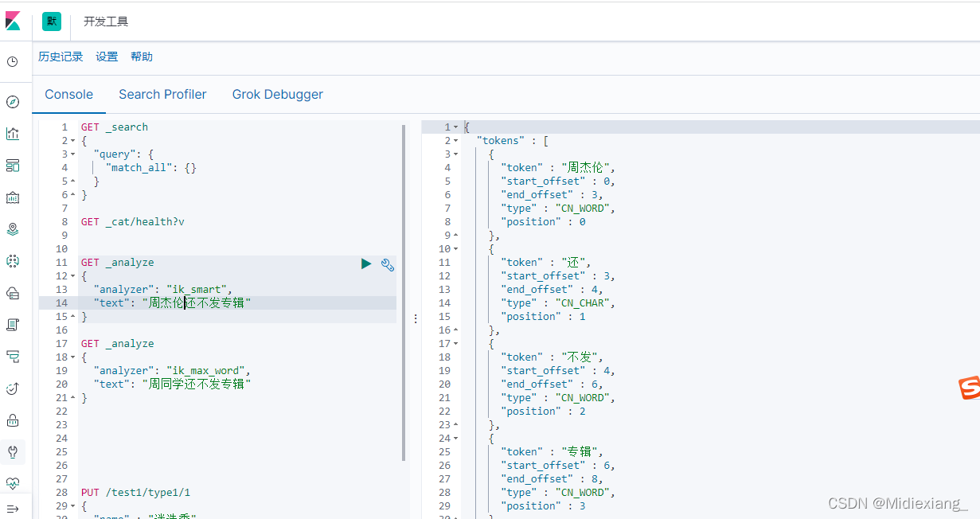Click the 帮助 (Help) link
This screenshot has width=980, height=519.
[142, 57]
